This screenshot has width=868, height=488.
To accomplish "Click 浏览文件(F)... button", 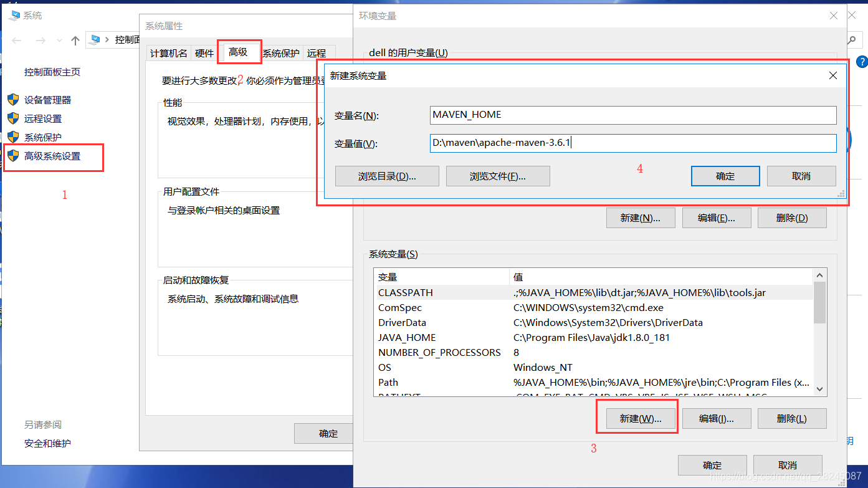I will (x=498, y=176).
